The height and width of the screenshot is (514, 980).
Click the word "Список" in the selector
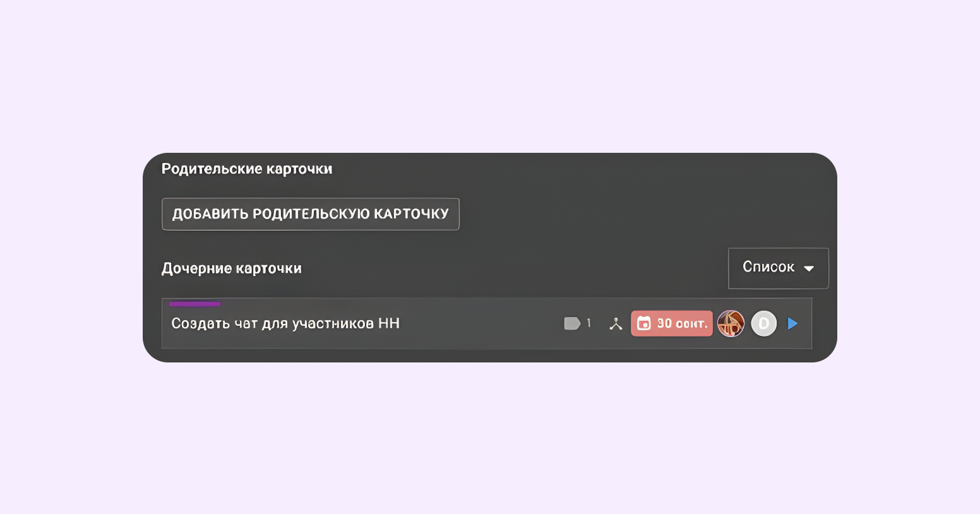point(768,267)
